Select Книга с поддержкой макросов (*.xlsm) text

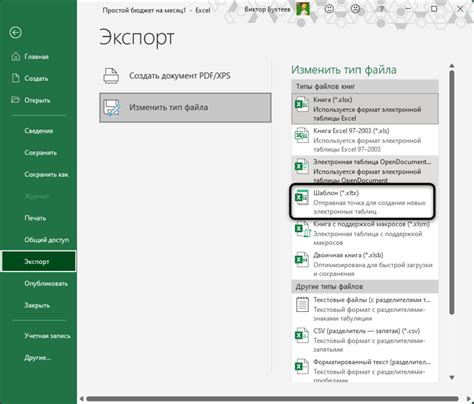pyautogui.click(x=371, y=224)
